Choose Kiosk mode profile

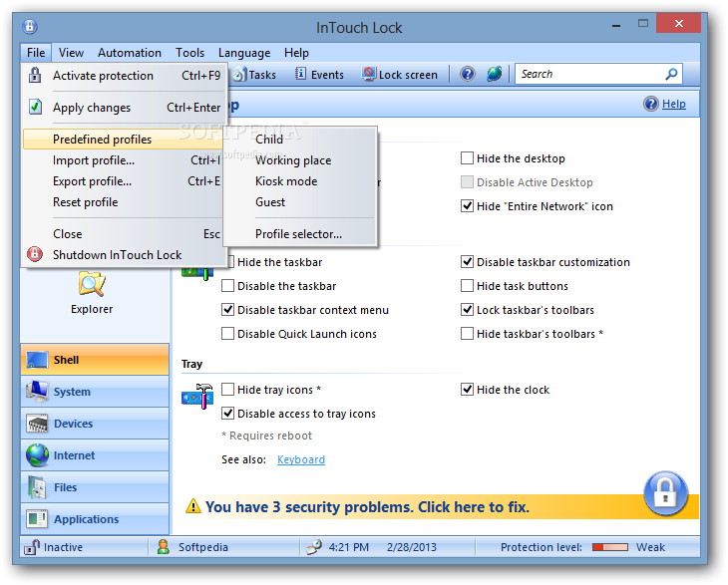(300, 181)
